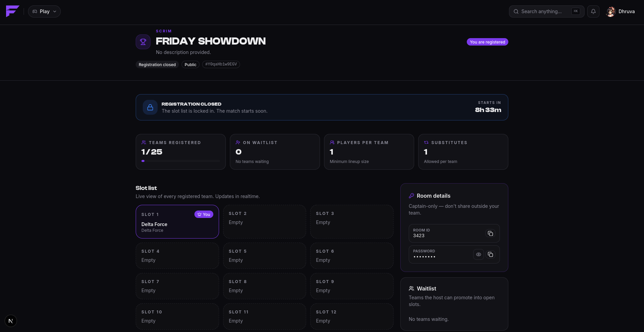Select the empty Slot 7 card
Viewport: 644px width, 332px height.
point(177,286)
